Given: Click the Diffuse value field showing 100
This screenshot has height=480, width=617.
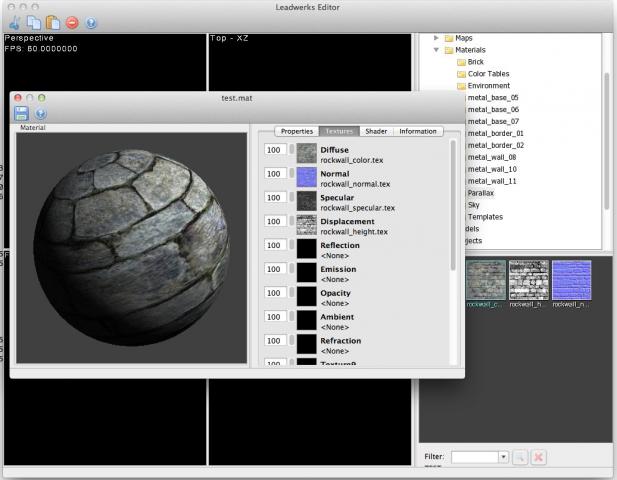Looking at the screenshot, I should click(x=273, y=150).
